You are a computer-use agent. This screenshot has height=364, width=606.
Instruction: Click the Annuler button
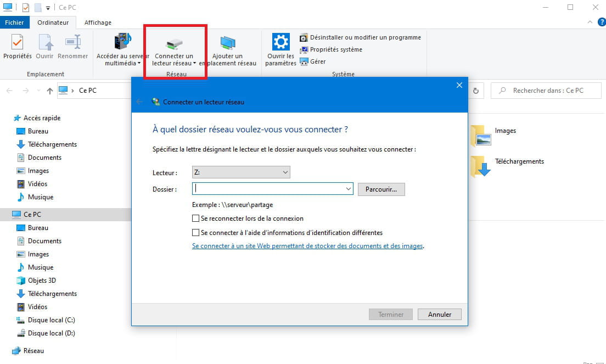tap(440, 315)
